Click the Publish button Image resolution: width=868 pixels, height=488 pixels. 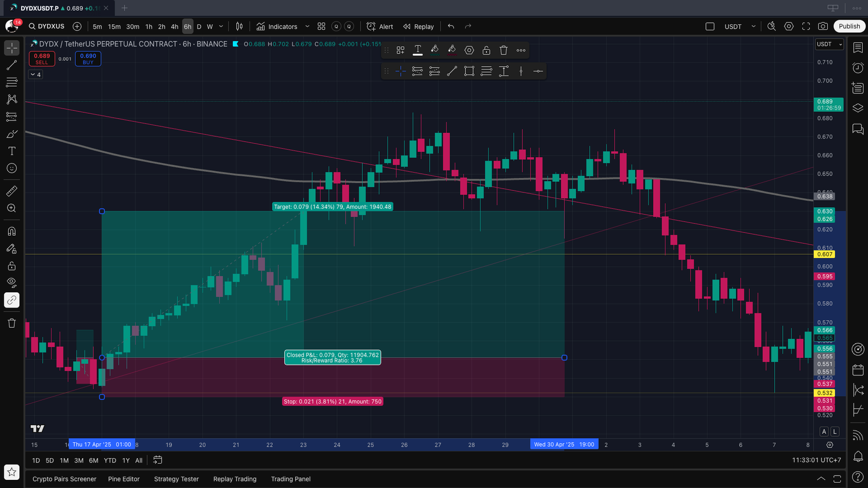coord(849,26)
